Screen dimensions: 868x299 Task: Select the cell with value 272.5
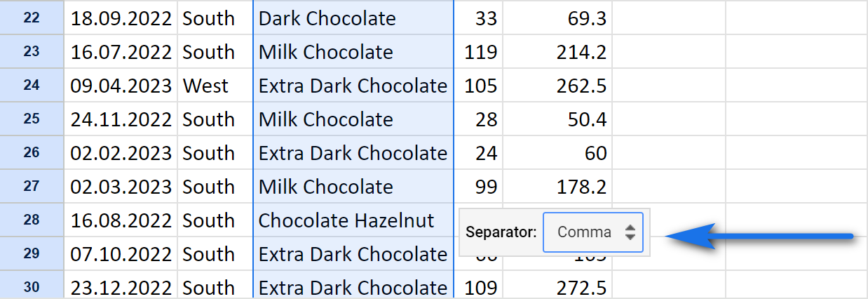click(557, 286)
